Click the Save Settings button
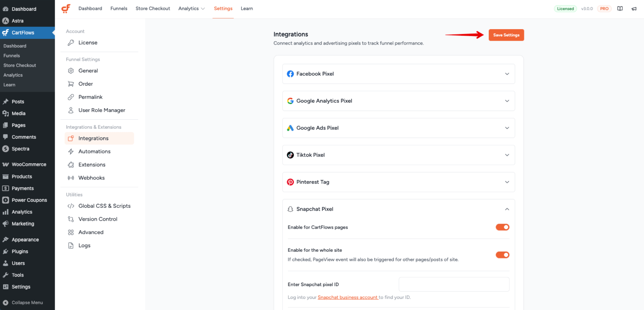Image resolution: width=644 pixels, height=310 pixels. coord(506,35)
